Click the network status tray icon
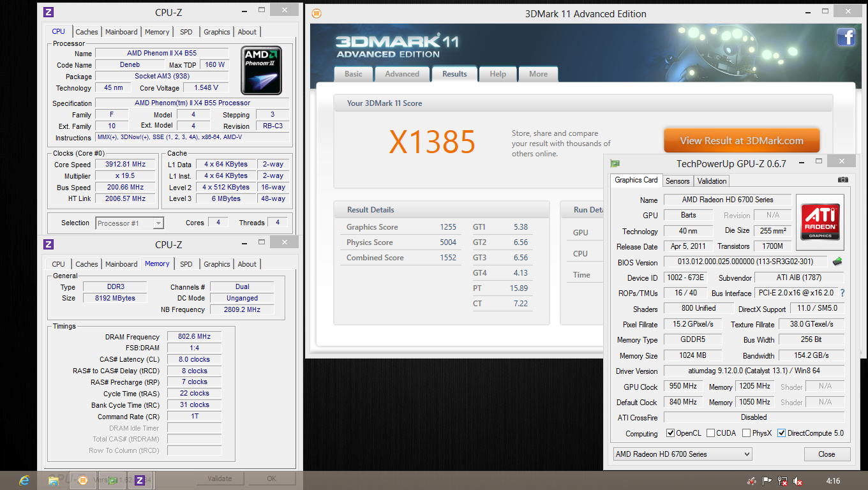 [782, 481]
